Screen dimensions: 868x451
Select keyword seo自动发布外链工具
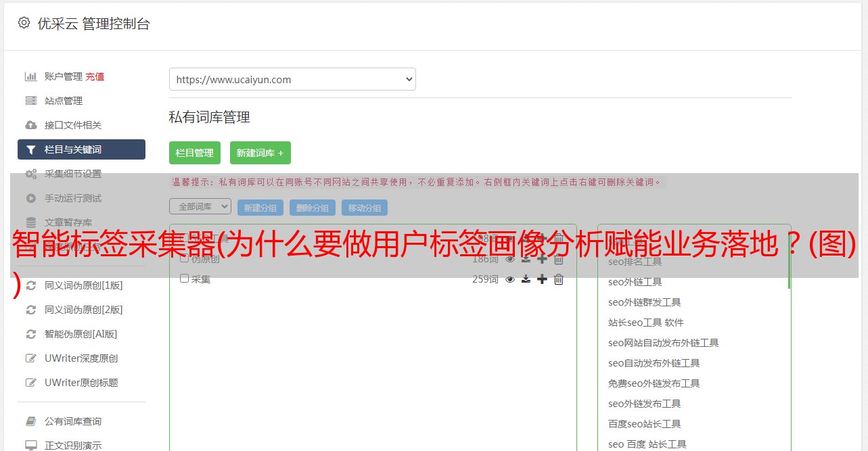[x=654, y=363]
